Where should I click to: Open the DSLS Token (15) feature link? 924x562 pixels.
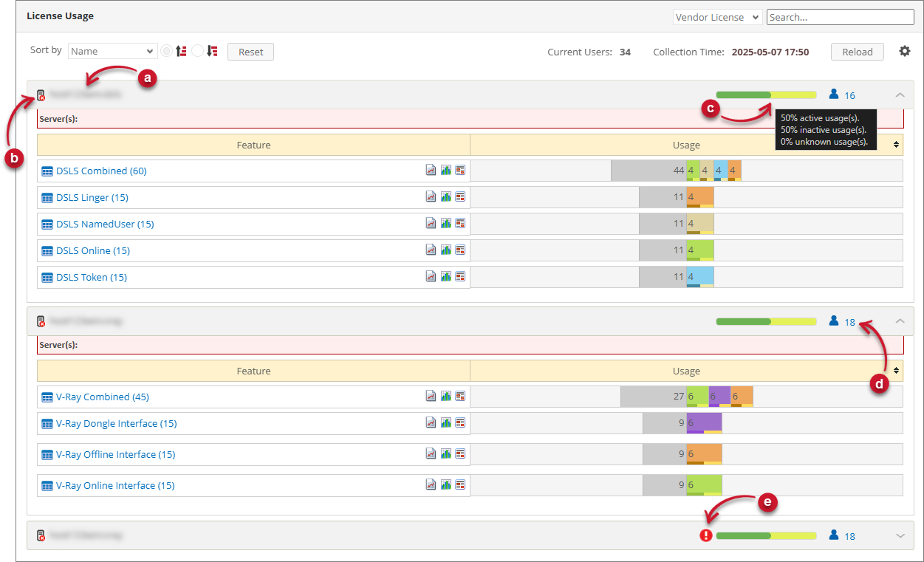click(92, 277)
